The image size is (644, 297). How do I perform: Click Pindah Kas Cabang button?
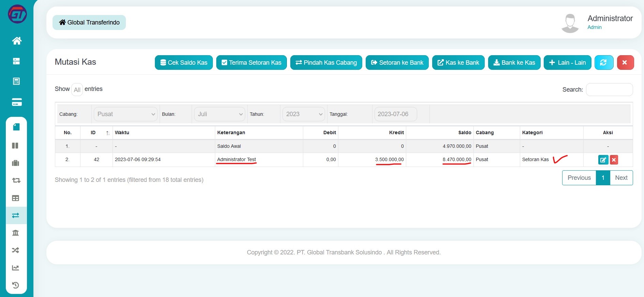coord(326,63)
